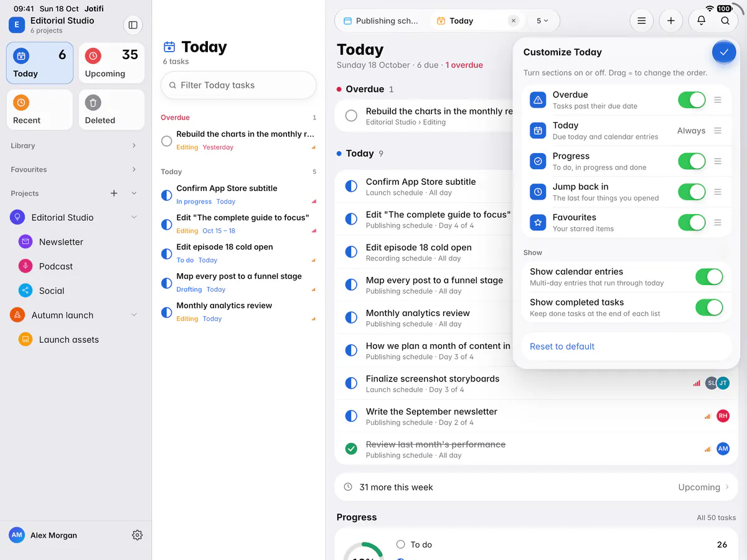Click the Editorial Studio lightbulb icon
This screenshot has width=747, height=560.
pyautogui.click(x=17, y=217)
